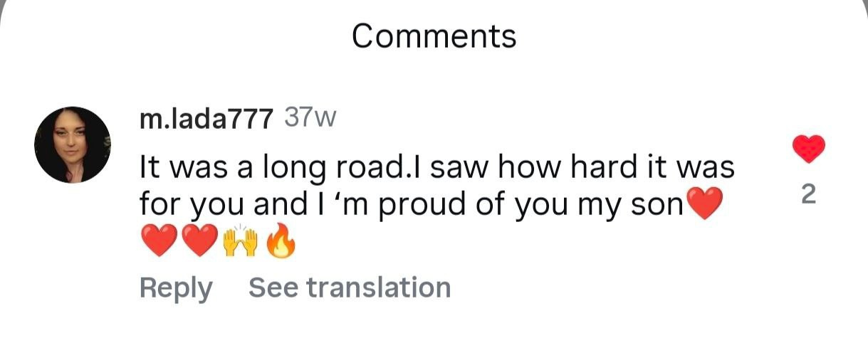This screenshot has width=868, height=343.
Task: Click the fire emoji in the comment
Action: pos(280,242)
